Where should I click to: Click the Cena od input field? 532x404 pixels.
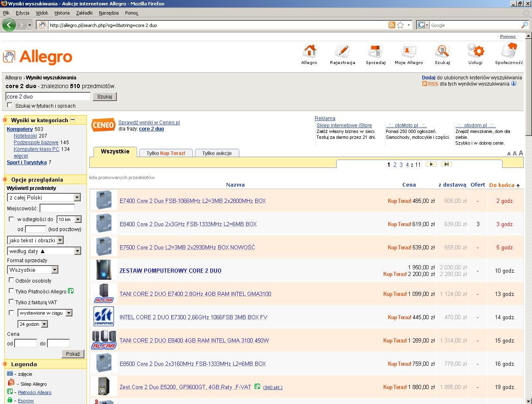[26, 343]
